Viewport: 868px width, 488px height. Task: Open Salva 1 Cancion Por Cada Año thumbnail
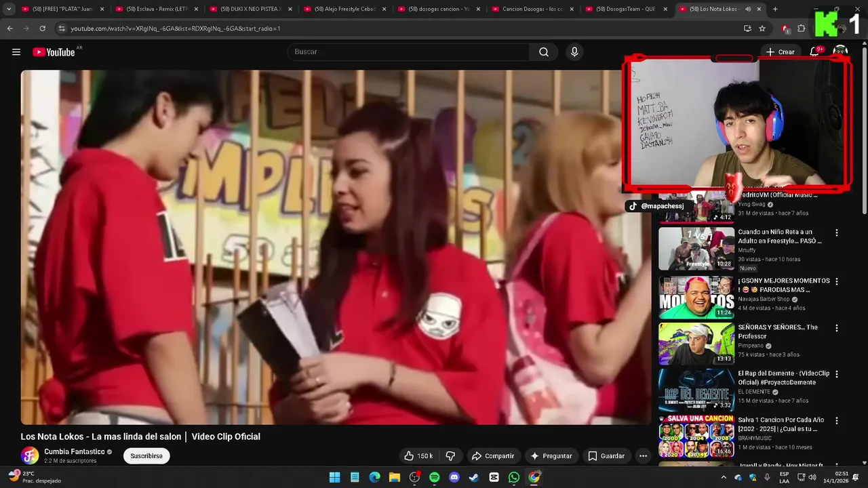coord(696,436)
